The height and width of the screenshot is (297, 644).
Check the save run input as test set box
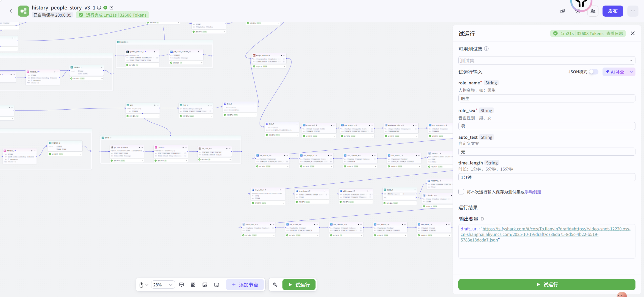click(x=461, y=192)
